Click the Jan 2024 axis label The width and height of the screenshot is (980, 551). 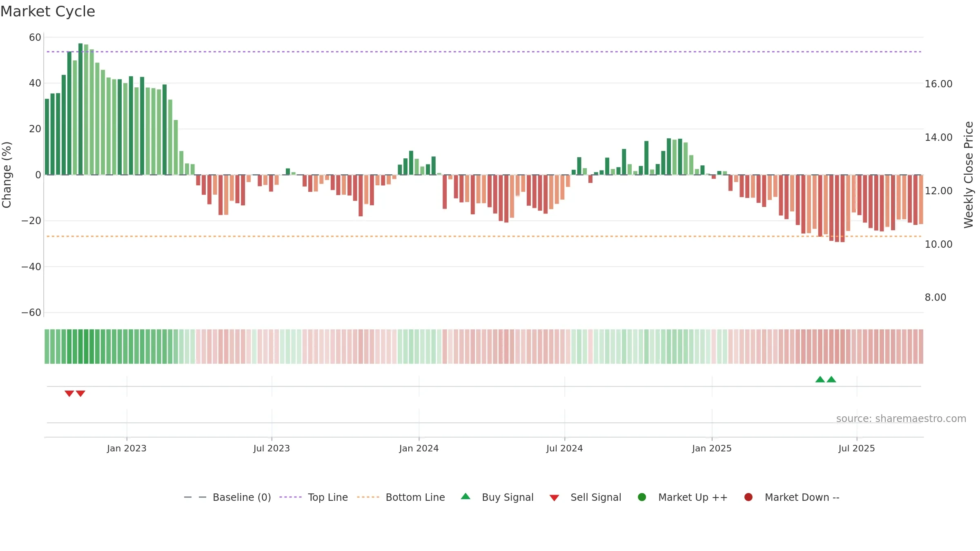click(x=419, y=449)
